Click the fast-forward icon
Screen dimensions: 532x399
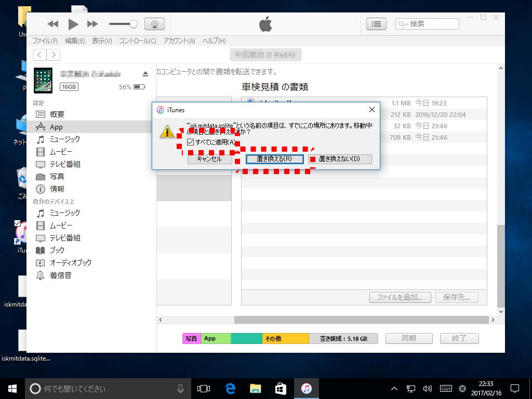[x=92, y=24]
